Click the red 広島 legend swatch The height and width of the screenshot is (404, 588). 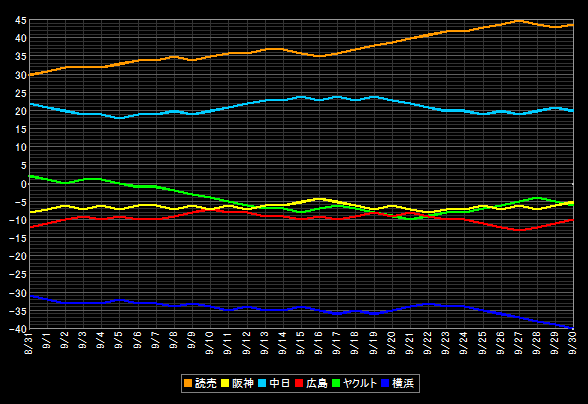pos(299,383)
